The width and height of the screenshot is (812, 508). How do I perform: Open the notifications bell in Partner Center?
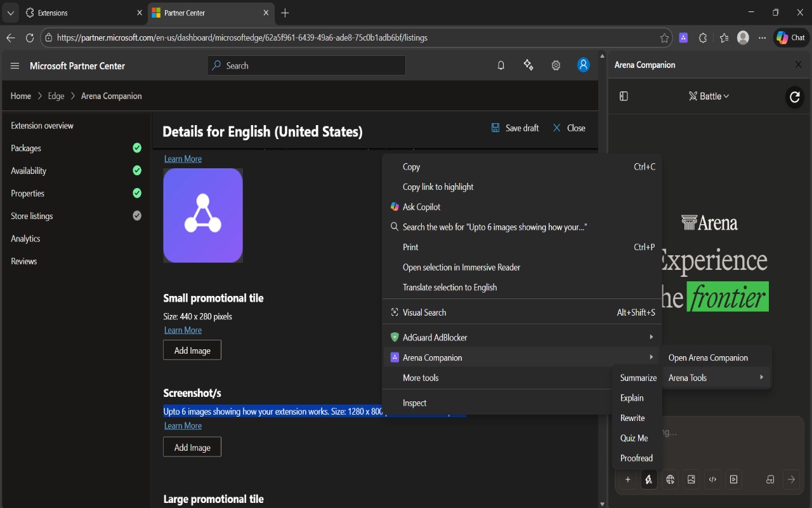pyautogui.click(x=501, y=65)
